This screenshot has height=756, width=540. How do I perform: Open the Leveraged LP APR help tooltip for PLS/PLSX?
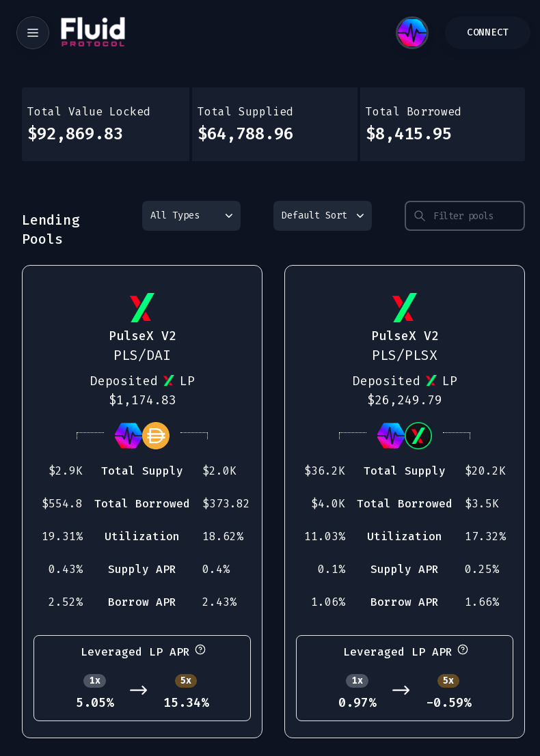point(463,649)
